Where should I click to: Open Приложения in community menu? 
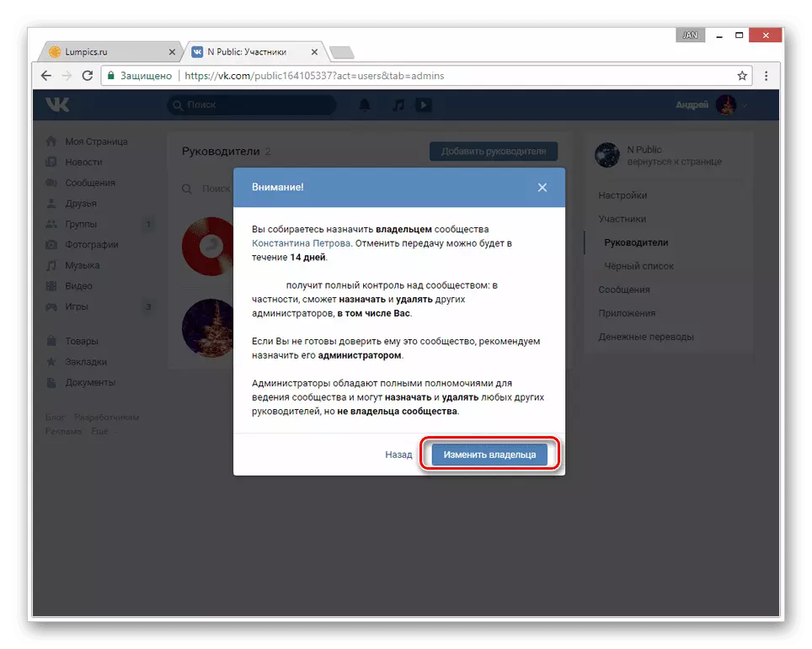[627, 313]
